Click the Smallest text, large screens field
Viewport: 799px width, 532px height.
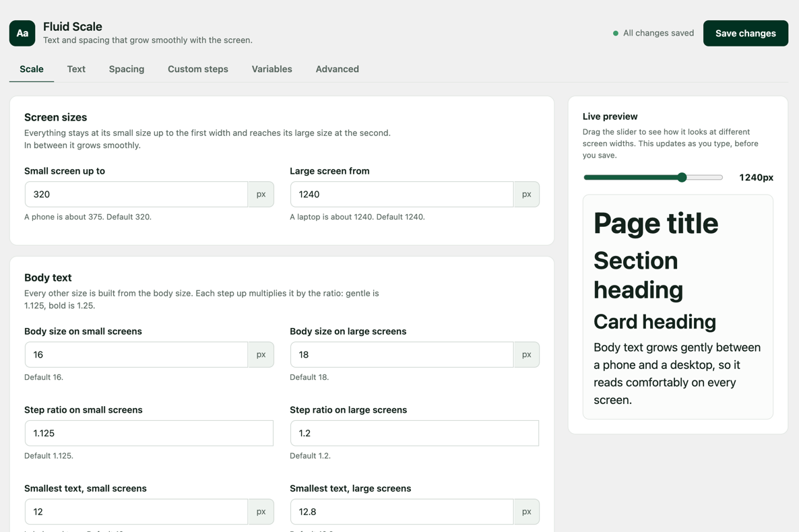tap(402, 512)
